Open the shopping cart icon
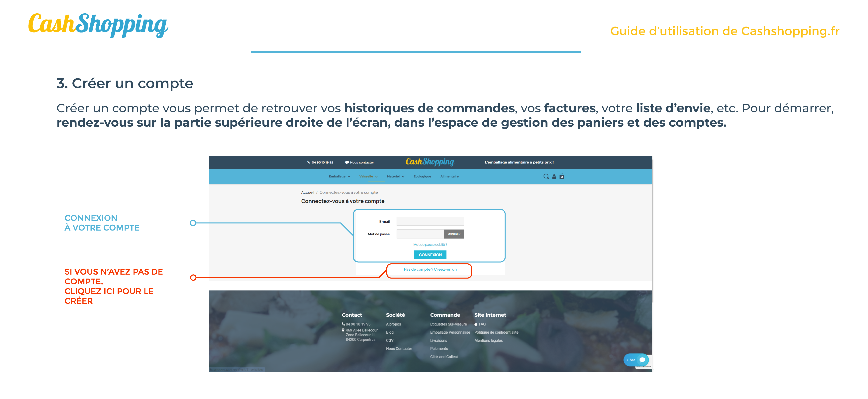This screenshot has width=868, height=399. [562, 176]
